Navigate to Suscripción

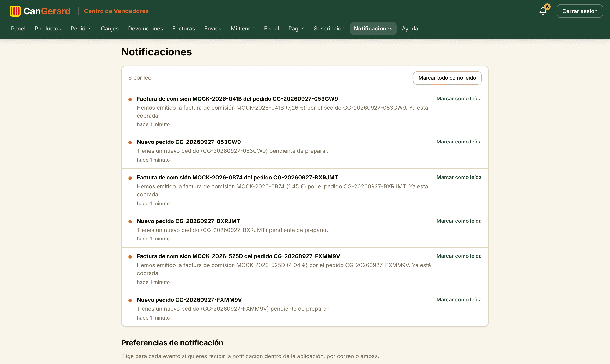pos(329,28)
